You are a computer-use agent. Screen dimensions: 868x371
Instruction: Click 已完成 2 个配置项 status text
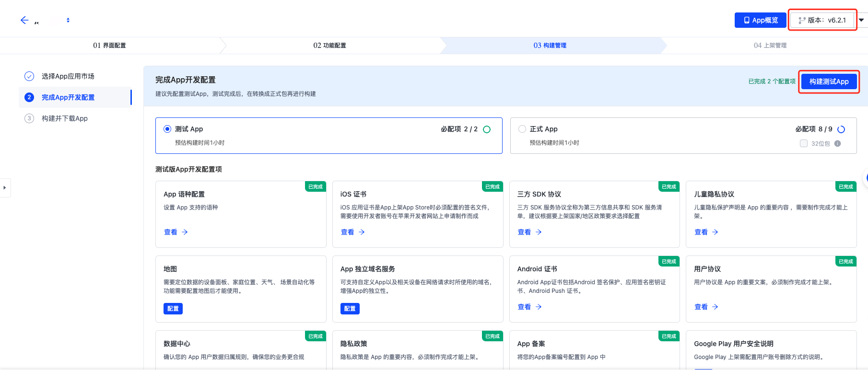pos(772,81)
